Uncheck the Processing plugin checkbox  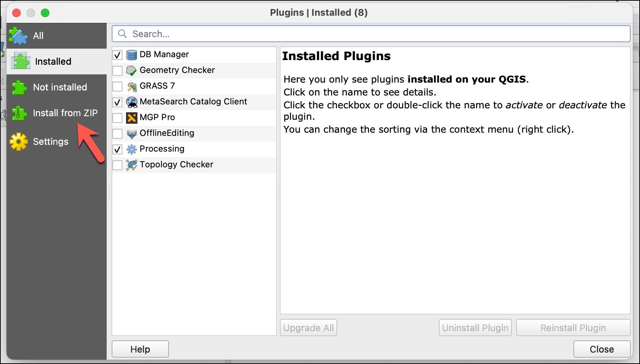(117, 149)
